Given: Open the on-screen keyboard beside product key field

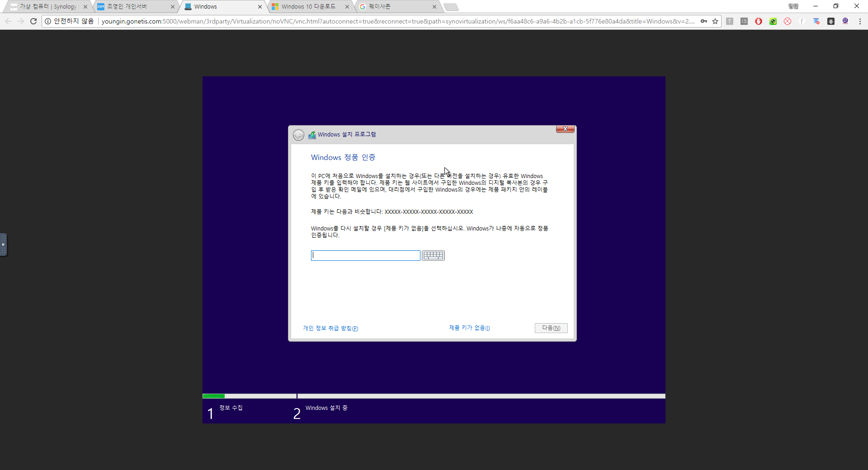Looking at the screenshot, I should pyautogui.click(x=433, y=256).
